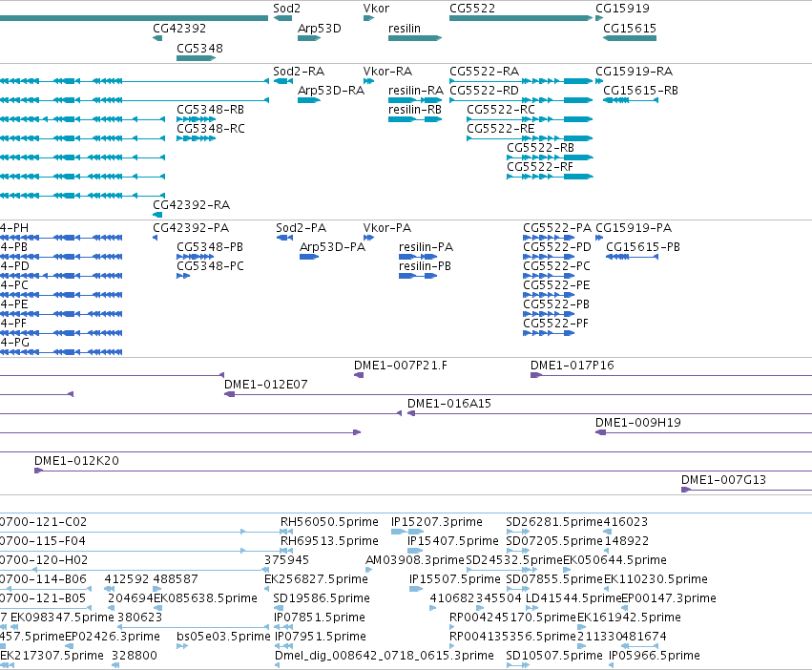The image size is (812, 670).
Task: Select protein CG5348-PB
Action: tap(210, 247)
